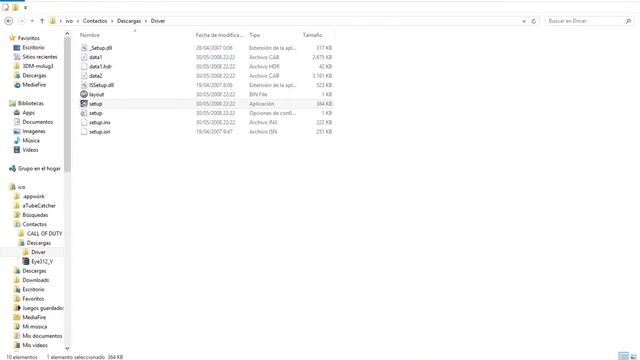Expand the chevron after Contactos in breadcrumb
Viewport: 640px width, 360px height.
coord(112,21)
